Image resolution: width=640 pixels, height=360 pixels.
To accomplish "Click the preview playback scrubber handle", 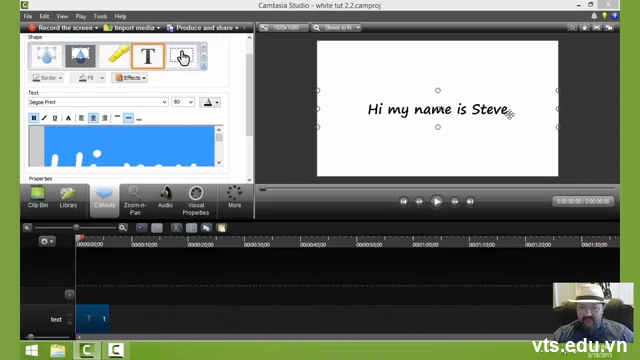I will coord(263,189).
